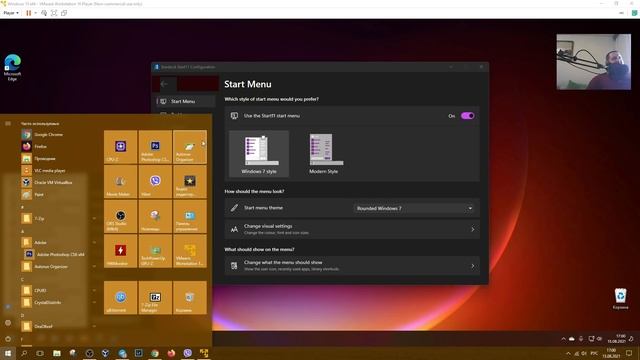Open Viber from the taskbar

pos(187,353)
